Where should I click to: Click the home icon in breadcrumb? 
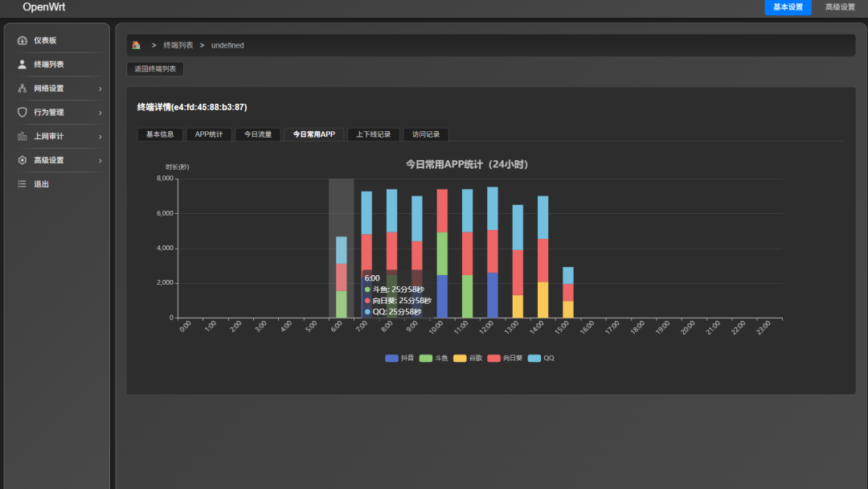pyautogui.click(x=136, y=45)
